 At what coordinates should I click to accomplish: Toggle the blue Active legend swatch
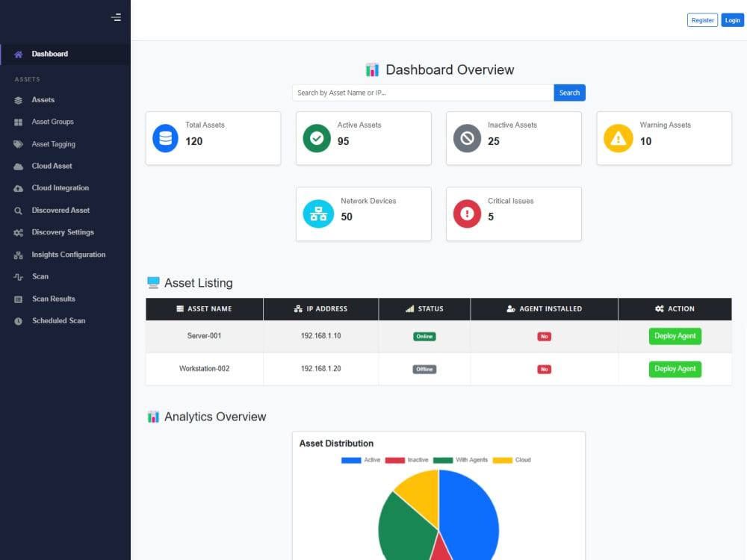coord(351,461)
